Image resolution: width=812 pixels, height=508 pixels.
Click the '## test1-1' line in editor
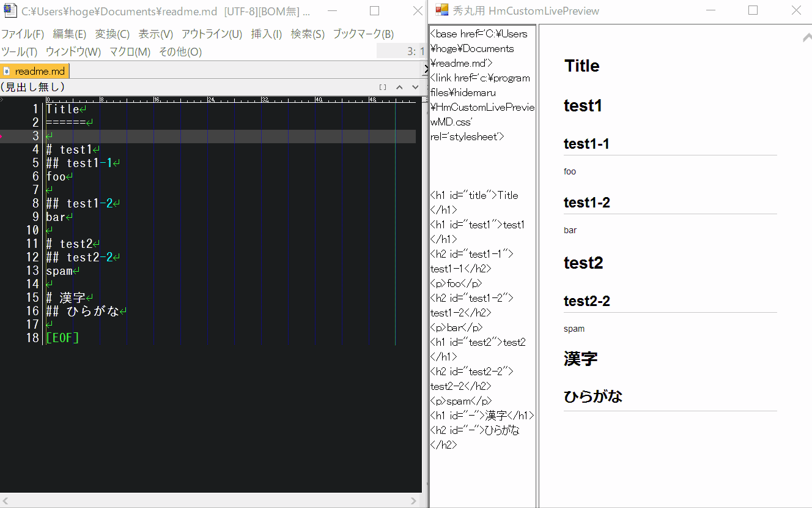pyautogui.click(x=79, y=163)
